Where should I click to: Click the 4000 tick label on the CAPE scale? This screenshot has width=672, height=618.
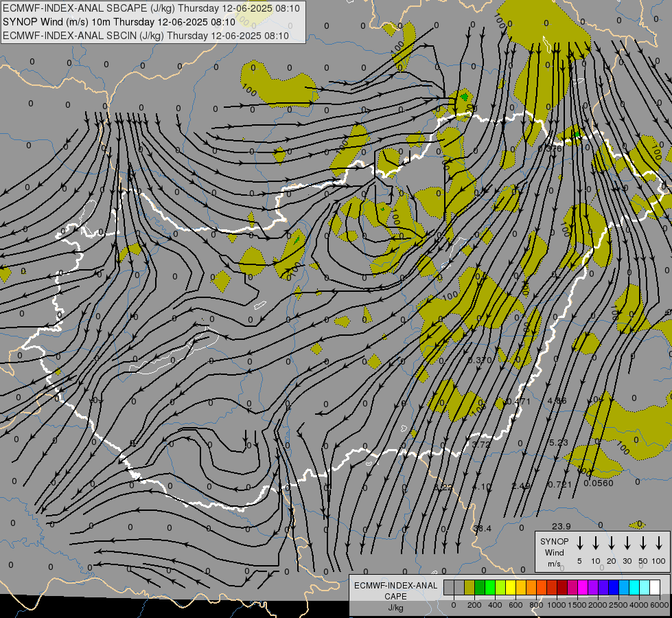[x=638, y=605]
